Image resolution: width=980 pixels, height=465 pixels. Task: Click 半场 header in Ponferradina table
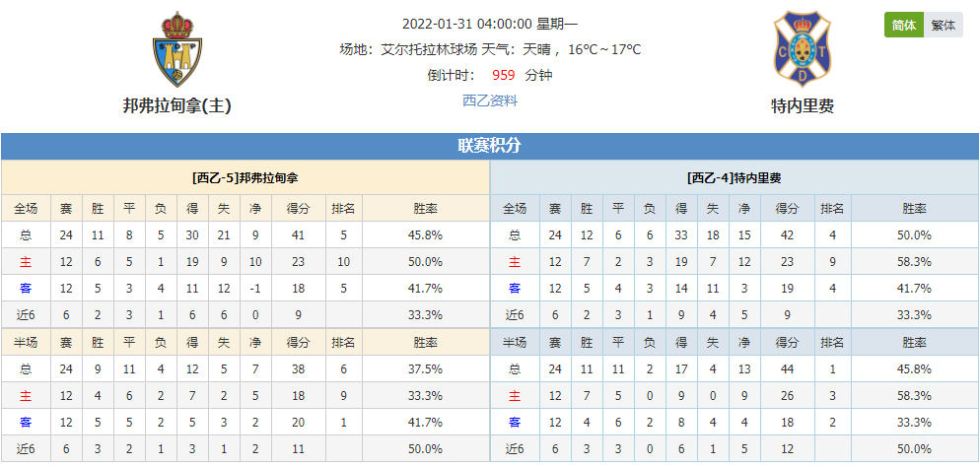pos(26,342)
